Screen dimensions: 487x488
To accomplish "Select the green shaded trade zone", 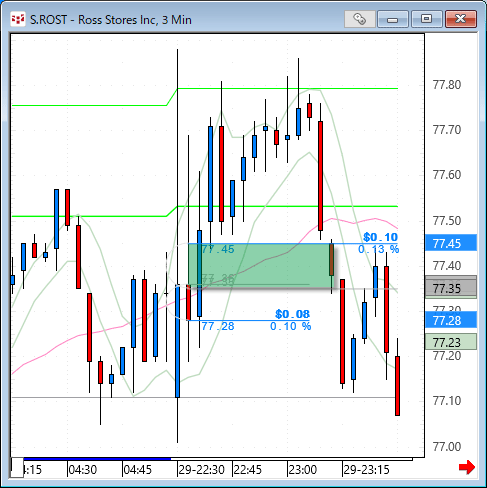I will (260, 266).
